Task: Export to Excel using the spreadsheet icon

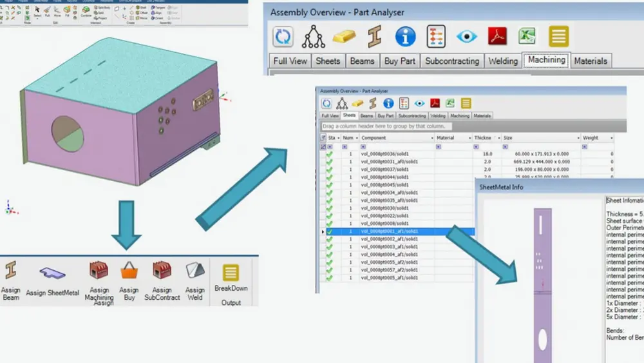Action: click(x=528, y=37)
